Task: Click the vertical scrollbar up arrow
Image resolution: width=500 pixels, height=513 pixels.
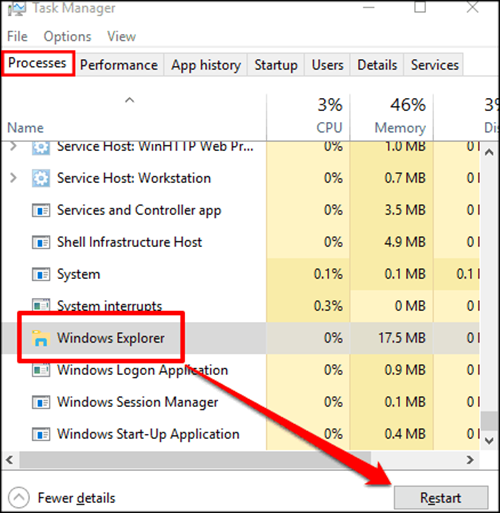Action: [489, 153]
